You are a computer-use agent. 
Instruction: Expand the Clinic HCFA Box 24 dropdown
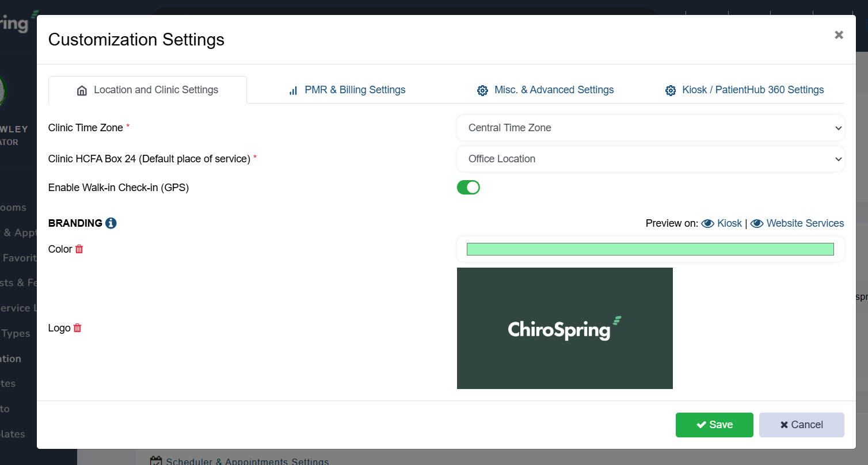click(x=650, y=159)
